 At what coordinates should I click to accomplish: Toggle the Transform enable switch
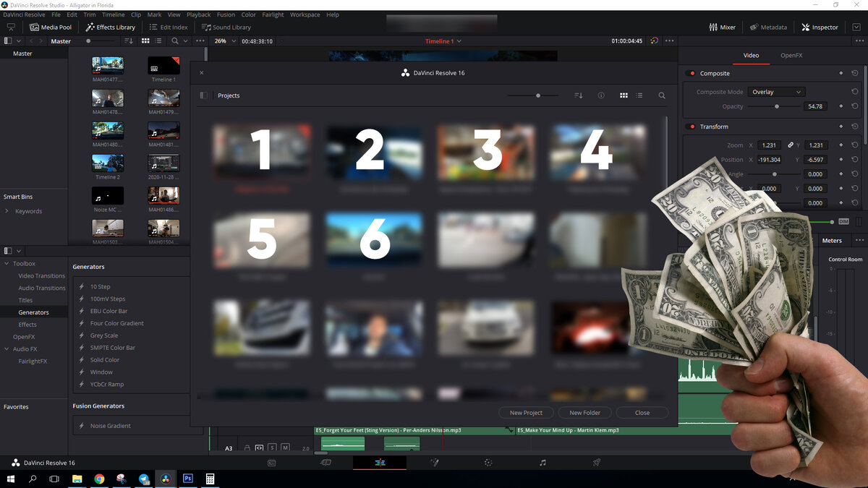(691, 127)
